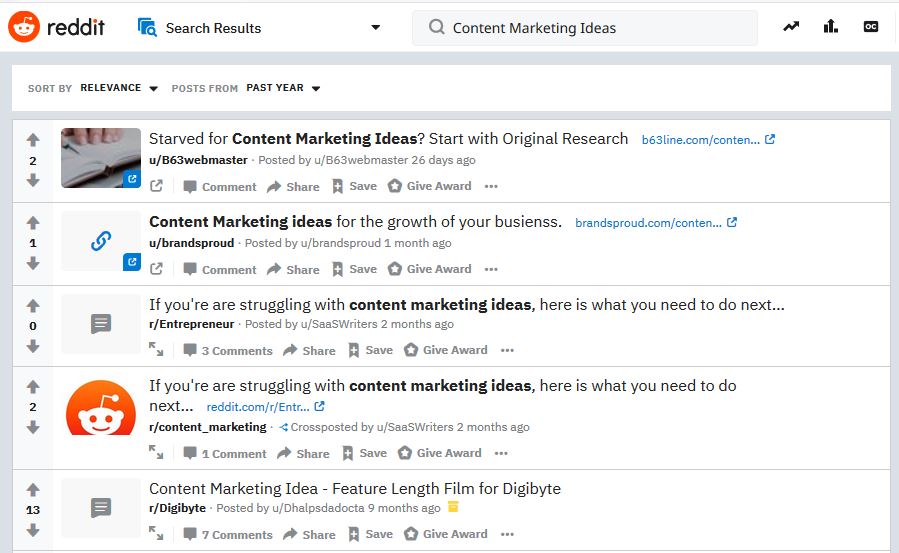Upvote the brandsproud content marketing post

pyautogui.click(x=33, y=222)
